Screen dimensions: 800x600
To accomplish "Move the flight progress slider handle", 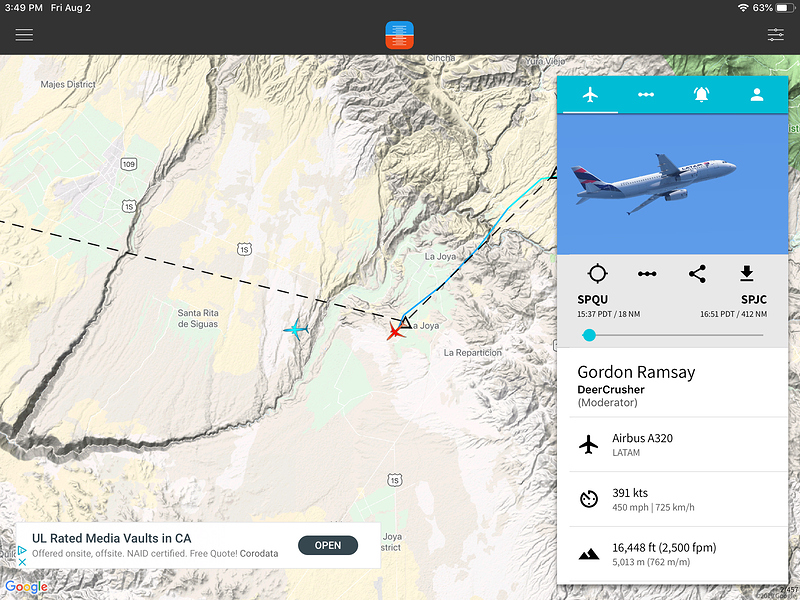I will pos(589,335).
